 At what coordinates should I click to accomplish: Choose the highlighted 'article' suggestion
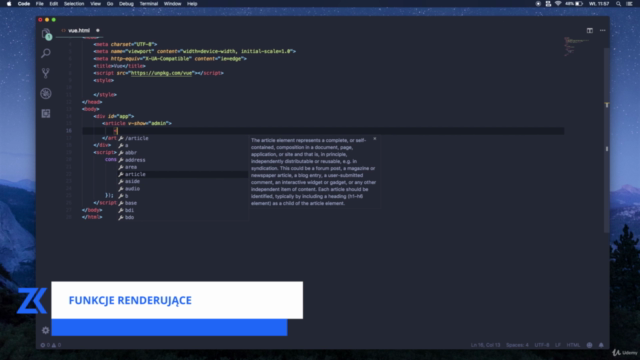183,174
